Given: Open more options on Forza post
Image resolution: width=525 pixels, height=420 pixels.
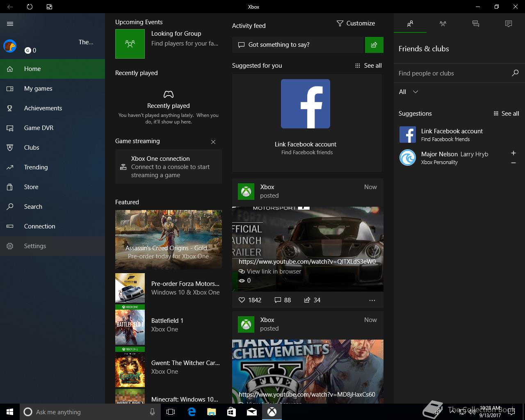Looking at the screenshot, I should [372, 300].
